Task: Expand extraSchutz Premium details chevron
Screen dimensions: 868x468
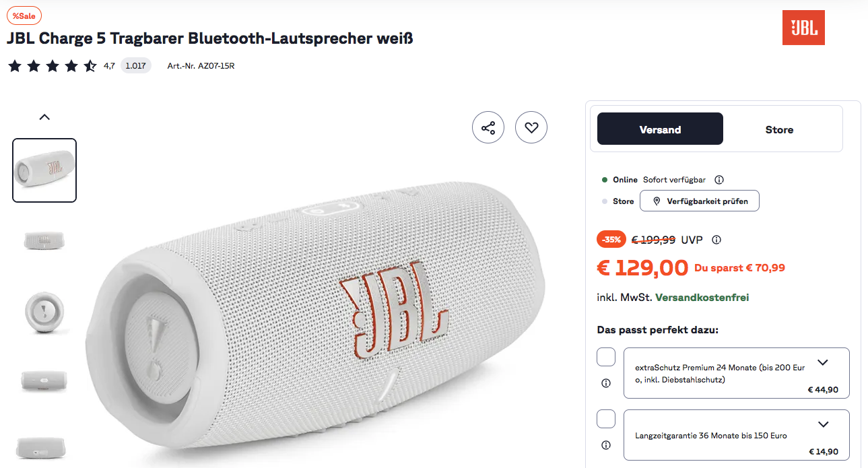Action: [x=822, y=362]
